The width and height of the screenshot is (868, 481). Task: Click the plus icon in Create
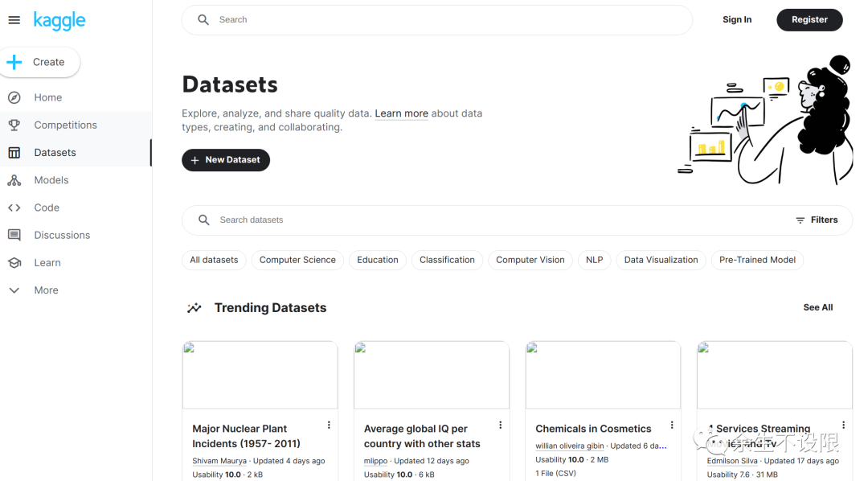click(x=14, y=62)
